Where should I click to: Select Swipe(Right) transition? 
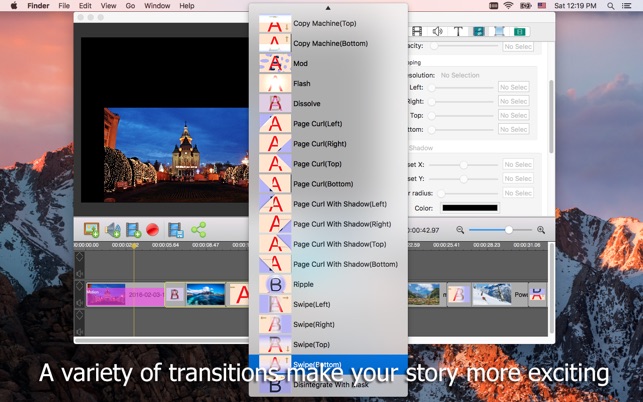pos(328,325)
